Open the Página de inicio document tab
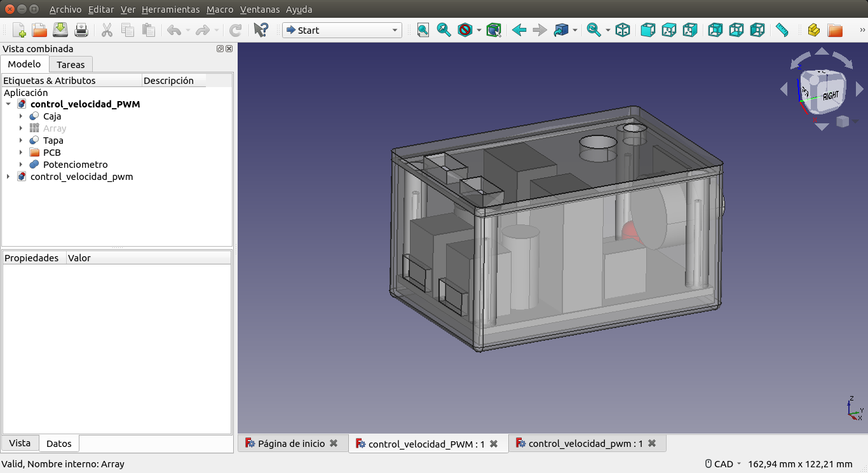Screen dimensions: 868x473 point(291,444)
